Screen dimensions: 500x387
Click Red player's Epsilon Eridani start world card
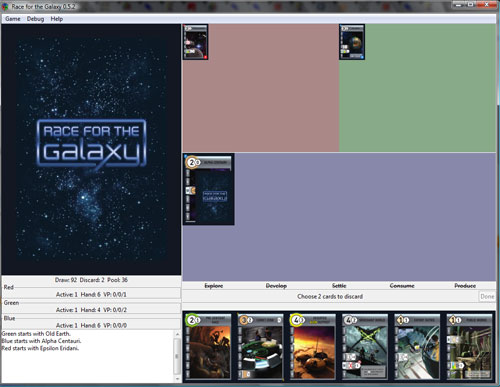coord(196,42)
